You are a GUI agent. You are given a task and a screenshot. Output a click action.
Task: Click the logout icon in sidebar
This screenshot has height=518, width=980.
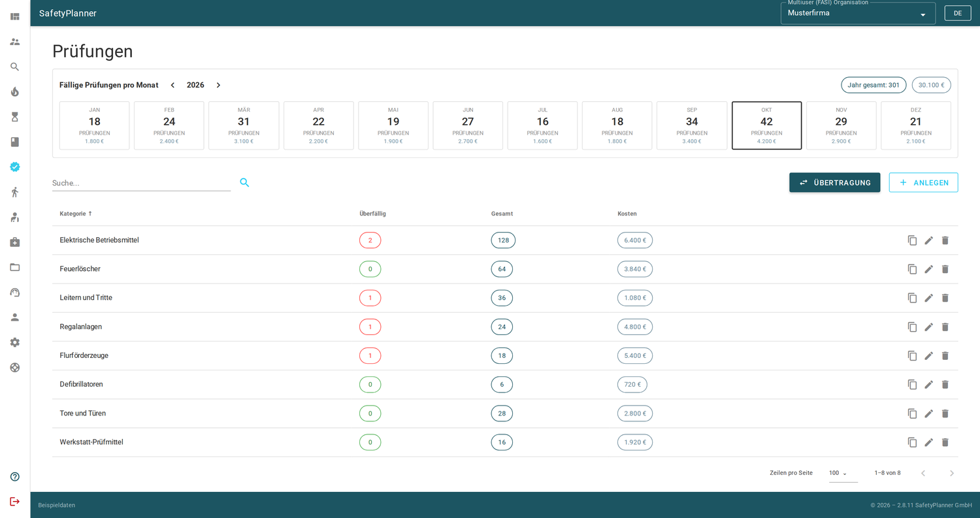15,502
